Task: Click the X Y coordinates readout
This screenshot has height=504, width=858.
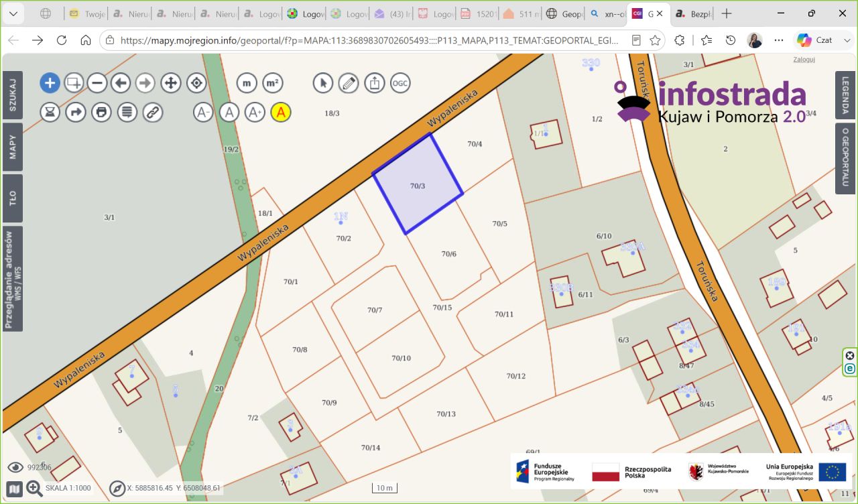Action: coord(174,489)
